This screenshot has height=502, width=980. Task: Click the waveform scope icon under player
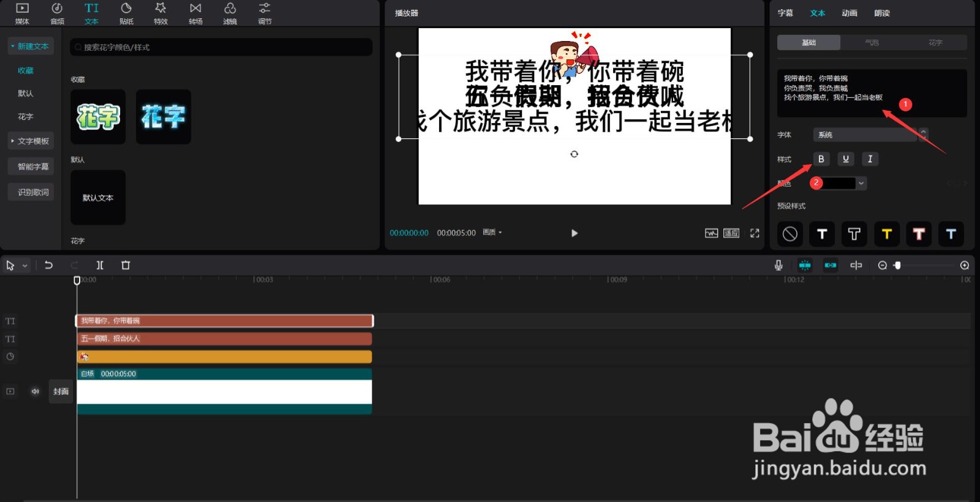(711, 233)
